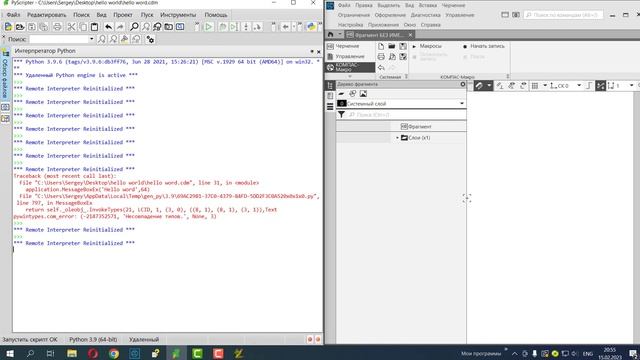The height and width of the screenshot is (360, 640).
Task: Click the fragment tree search field
Action: pyautogui.click(x=406, y=115)
